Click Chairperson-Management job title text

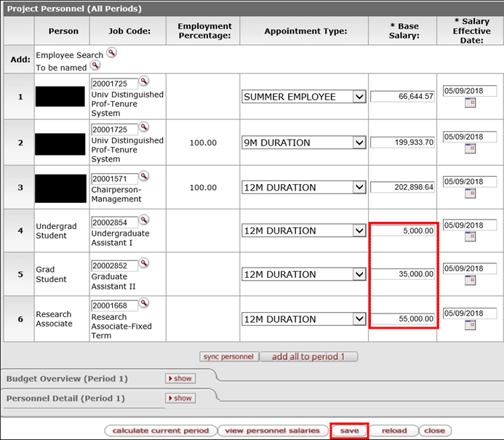coord(116,194)
